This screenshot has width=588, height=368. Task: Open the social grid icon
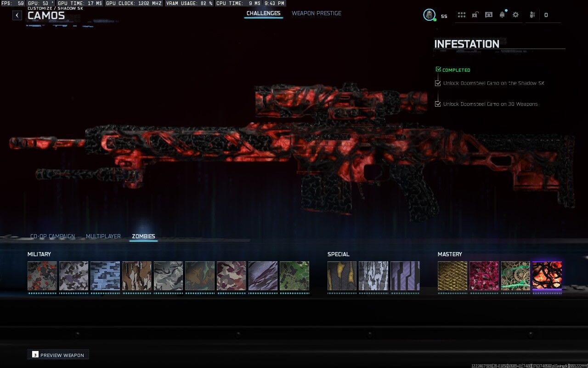[x=461, y=14]
